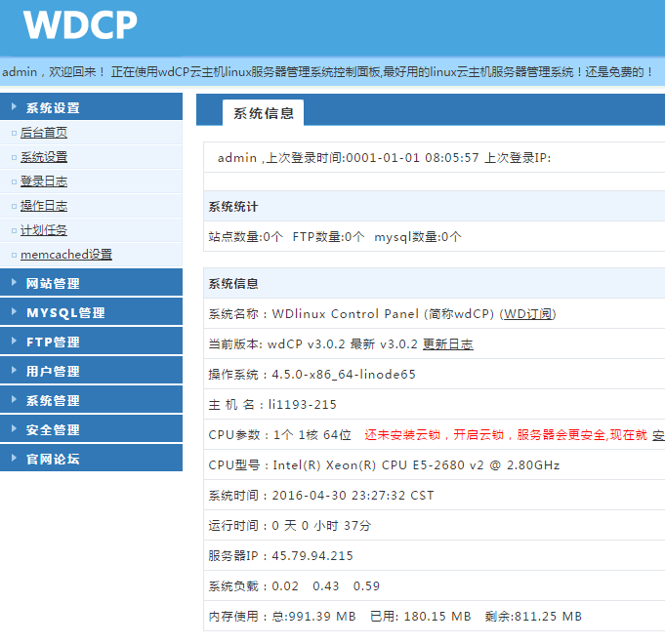Screen dimensions: 665x644
Task: Click mysql数量:0个 statistic
Action: (418, 237)
